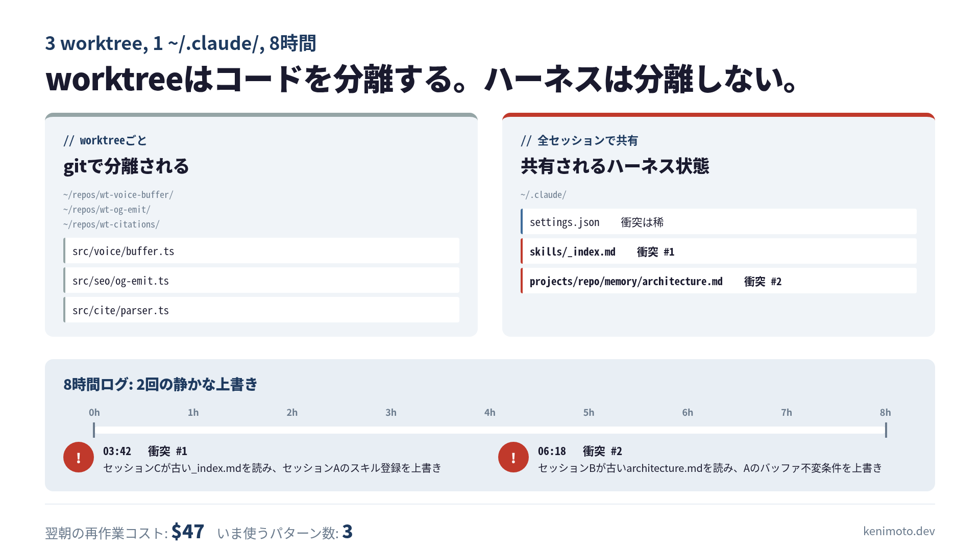This screenshot has width=980, height=551.
Task: Click the 0h timeline label
Action: 94,412
